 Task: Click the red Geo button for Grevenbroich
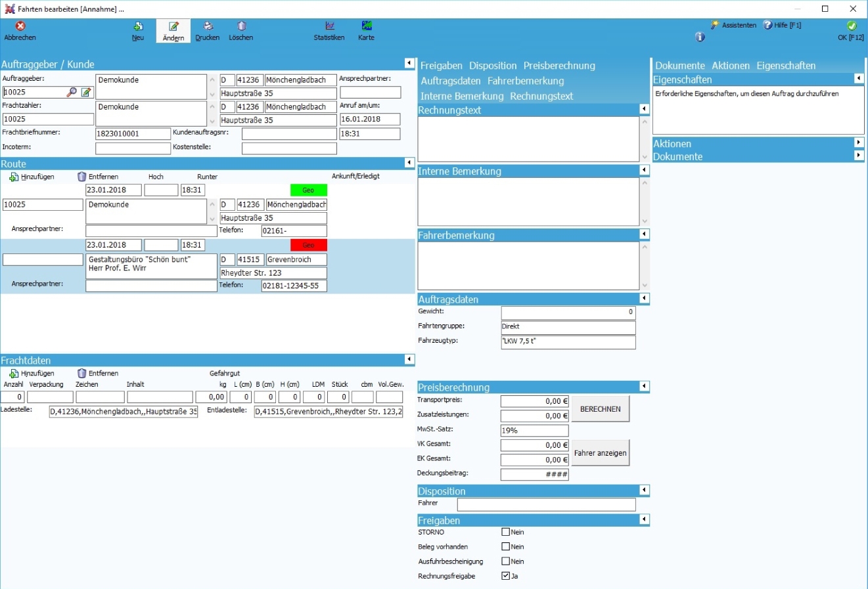pyautogui.click(x=308, y=246)
